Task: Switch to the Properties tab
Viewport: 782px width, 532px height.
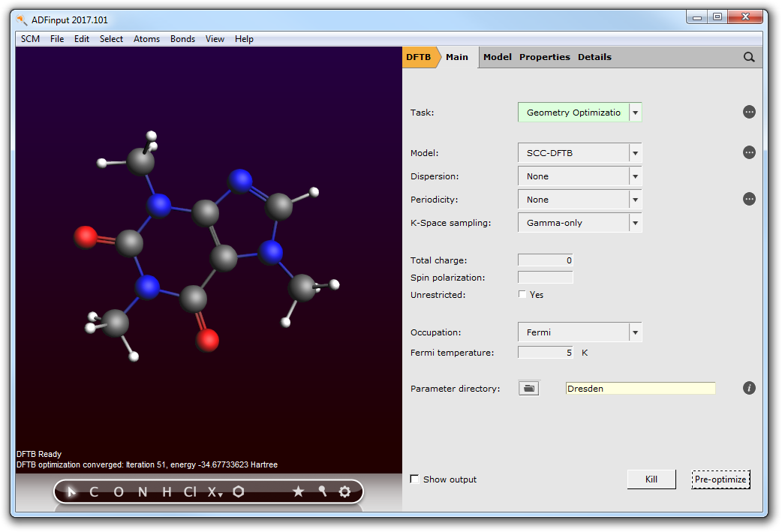Action: coord(545,57)
